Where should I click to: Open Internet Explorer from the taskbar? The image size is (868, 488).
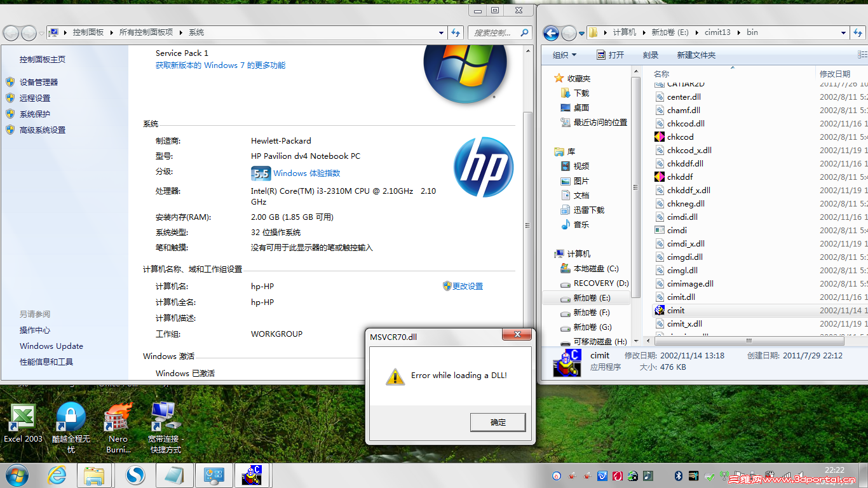pyautogui.click(x=57, y=475)
